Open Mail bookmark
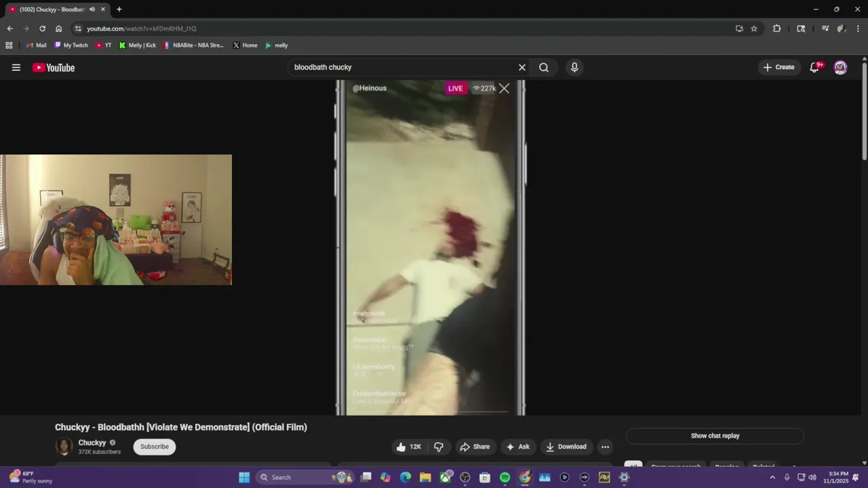 pos(36,45)
